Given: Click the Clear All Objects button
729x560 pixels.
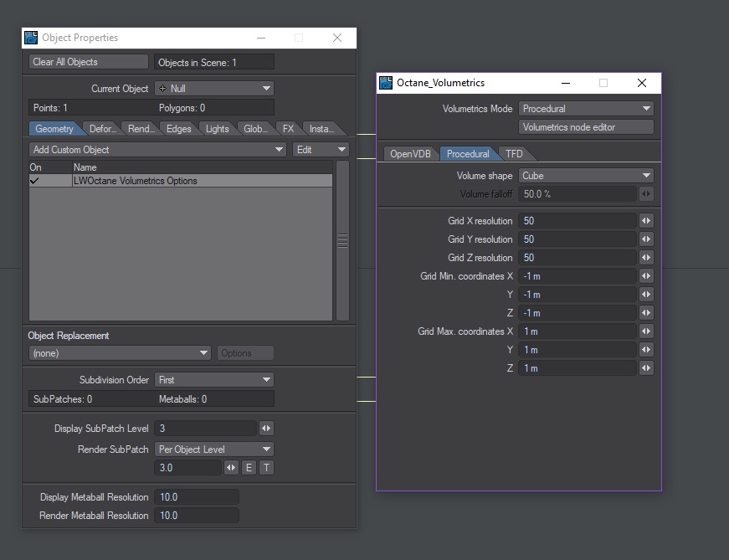Looking at the screenshot, I should (89, 62).
